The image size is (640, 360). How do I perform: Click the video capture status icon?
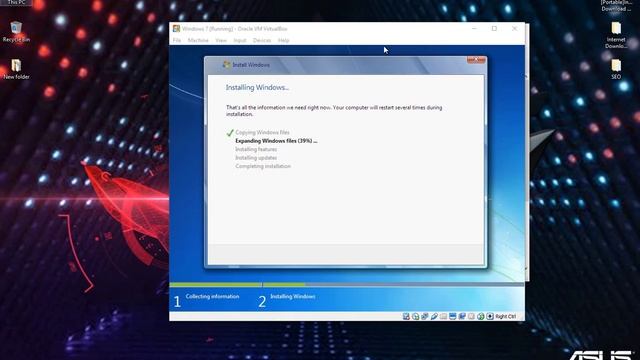click(x=462, y=316)
